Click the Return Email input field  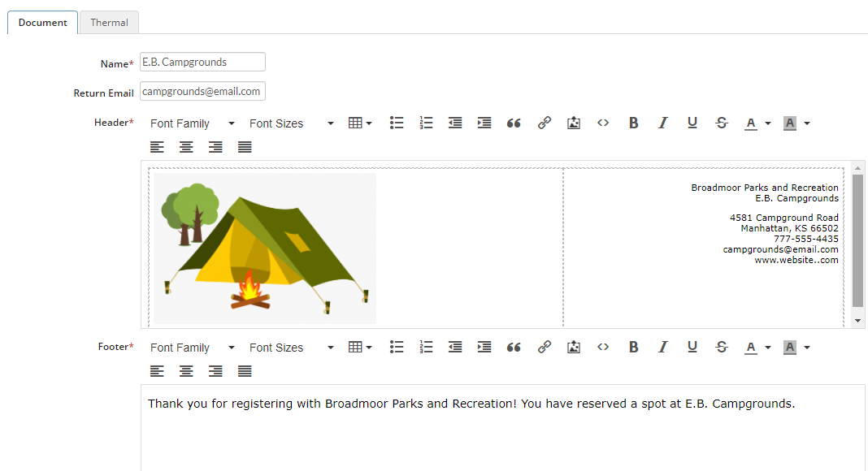202,91
